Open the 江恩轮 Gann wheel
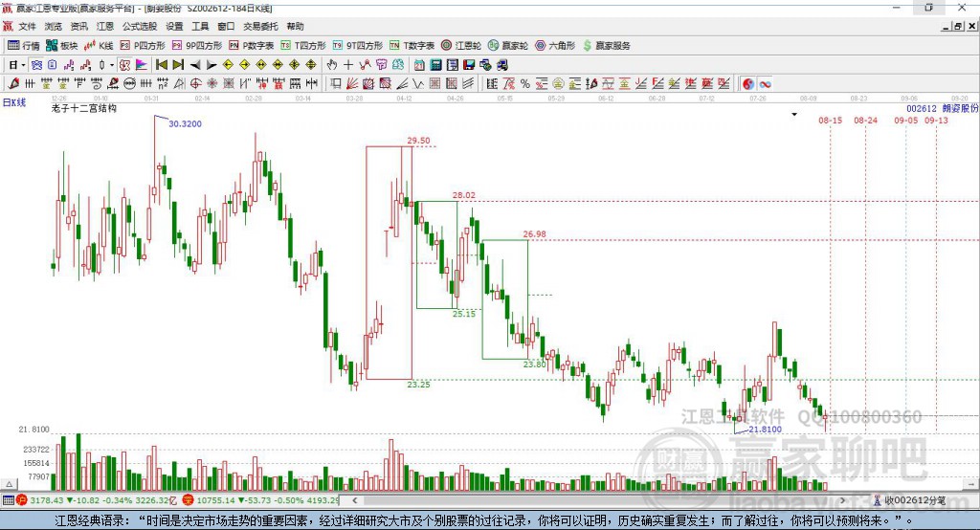This screenshot has height=530, width=980. pos(461,46)
